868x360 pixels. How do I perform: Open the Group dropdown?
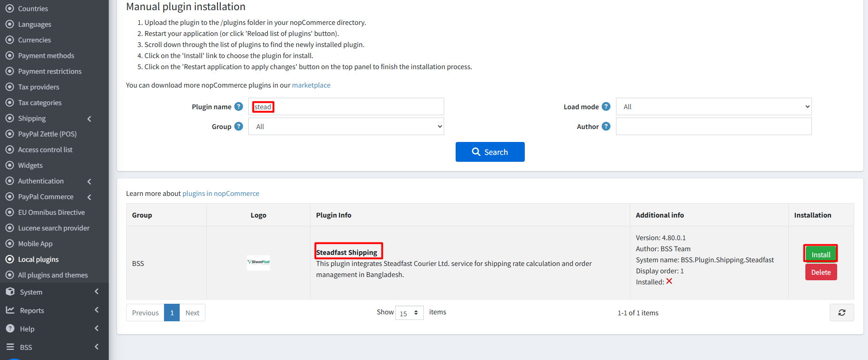[x=346, y=126]
